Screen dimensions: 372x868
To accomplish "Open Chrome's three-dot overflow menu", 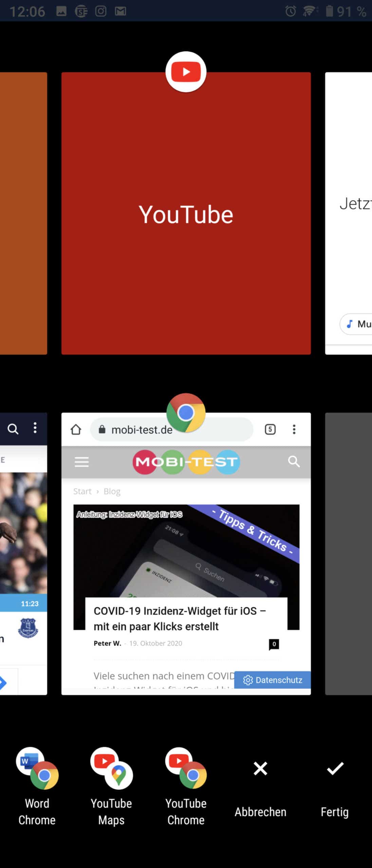I will [x=294, y=430].
